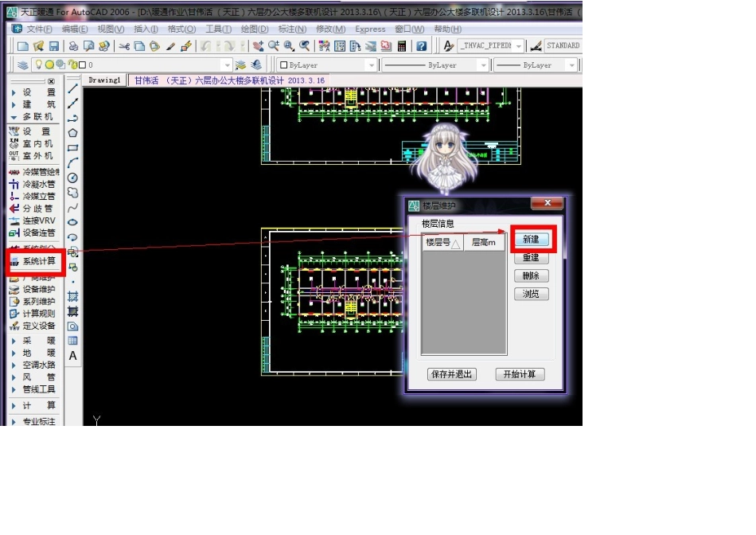Click the Save icon in the toolbar
756x535 pixels.
(x=54, y=46)
